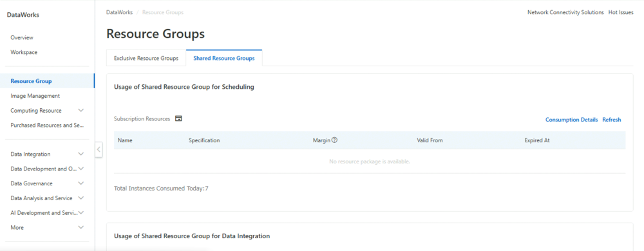The height and width of the screenshot is (251, 644).
Task: Click the Subscription Resources label
Action: [142, 119]
